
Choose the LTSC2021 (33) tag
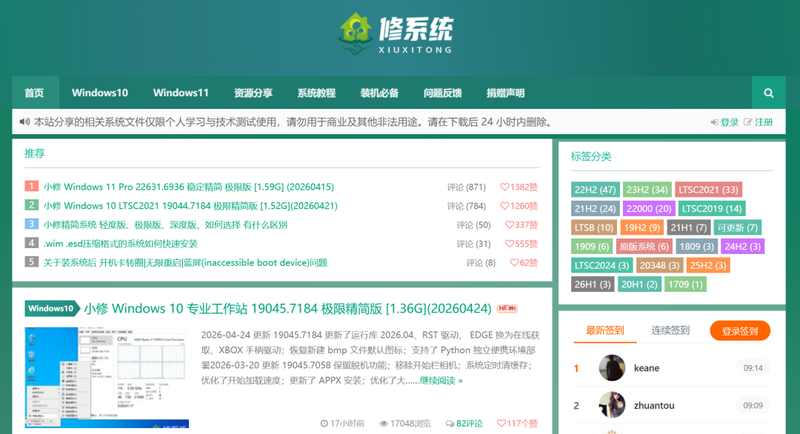[708, 190]
